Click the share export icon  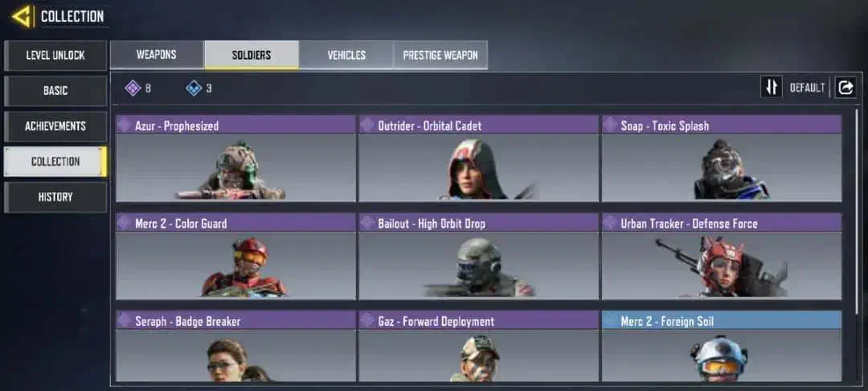[x=845, y=88]
